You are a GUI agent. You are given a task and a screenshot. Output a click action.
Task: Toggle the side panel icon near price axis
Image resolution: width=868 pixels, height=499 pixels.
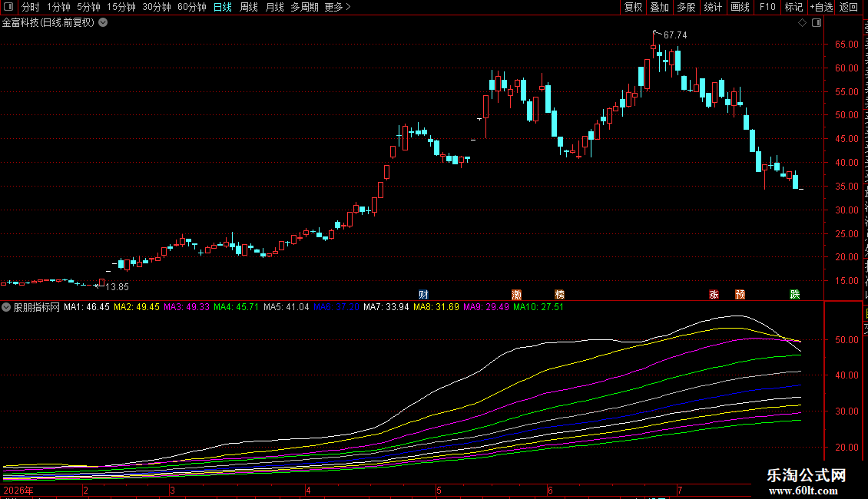[817, 23]
